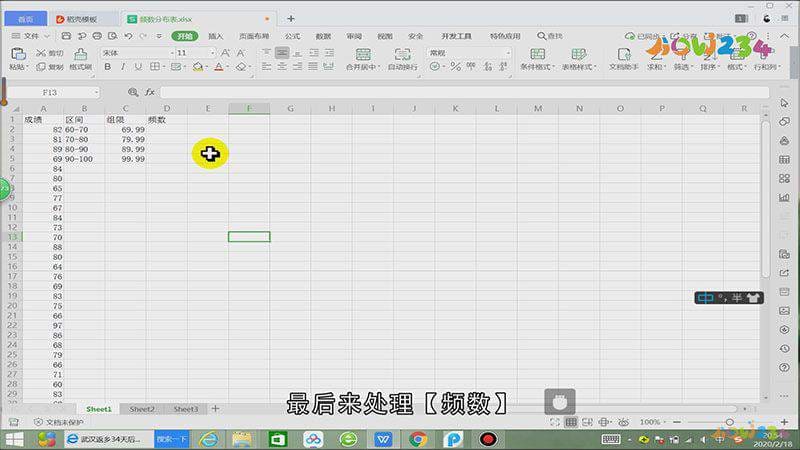Click the Redo arrow icon
This screenshot has height=450, width=800.
[x=143, y=36]
